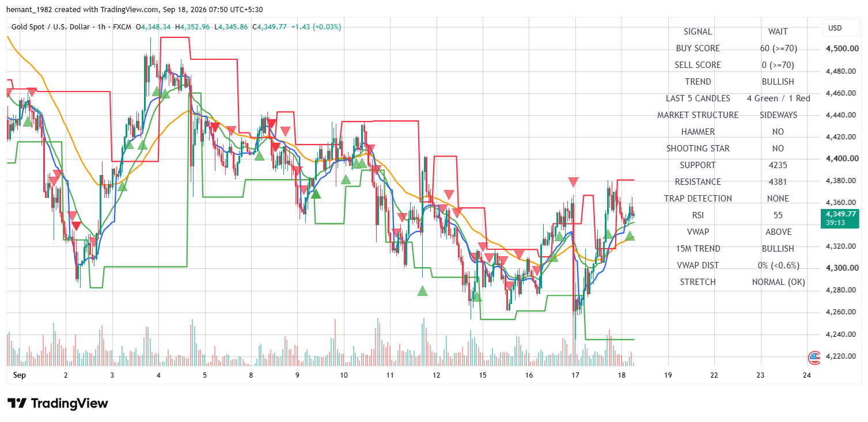Click the SUPPORT value 4235
Image resolution: width=868 pixels, height=422 pixels.
(778, 165)
